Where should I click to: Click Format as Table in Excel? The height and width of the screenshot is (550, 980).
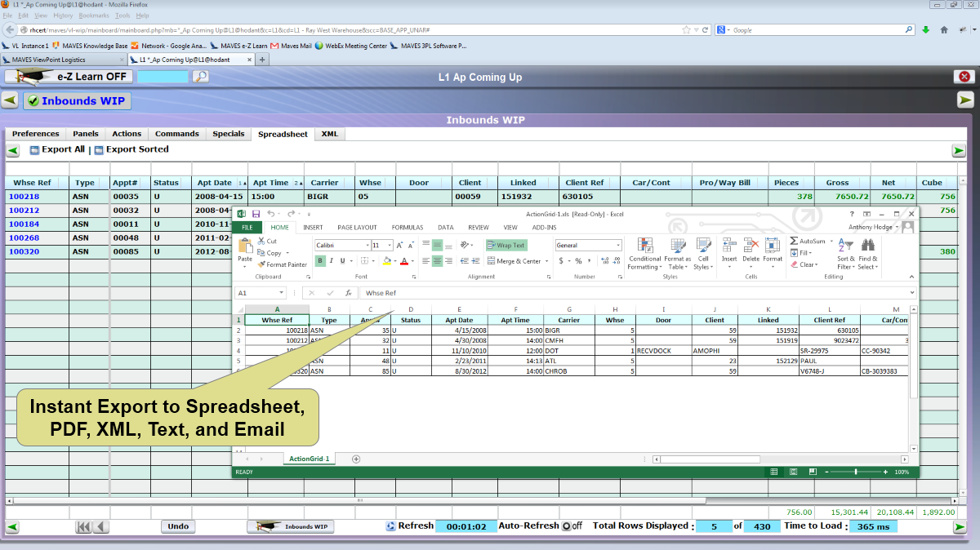coord(678,253)
